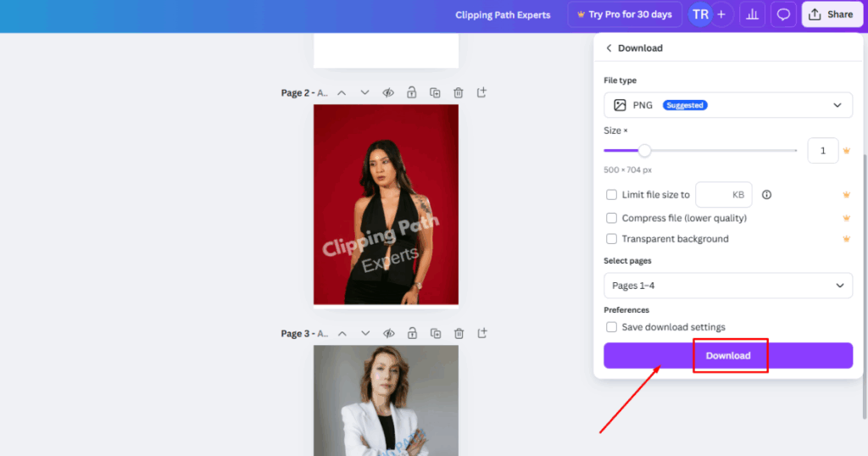Click Try Pro for 30 days
The height and width of the screenshot is (456, 868).
pos(625,14)
